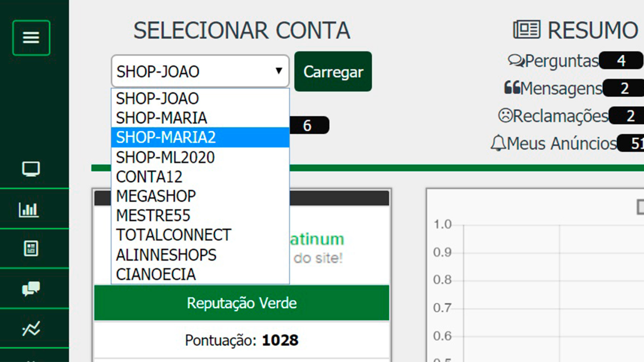
Task: Click the Meus Anúncios bell icon
Action: (498, 143)
